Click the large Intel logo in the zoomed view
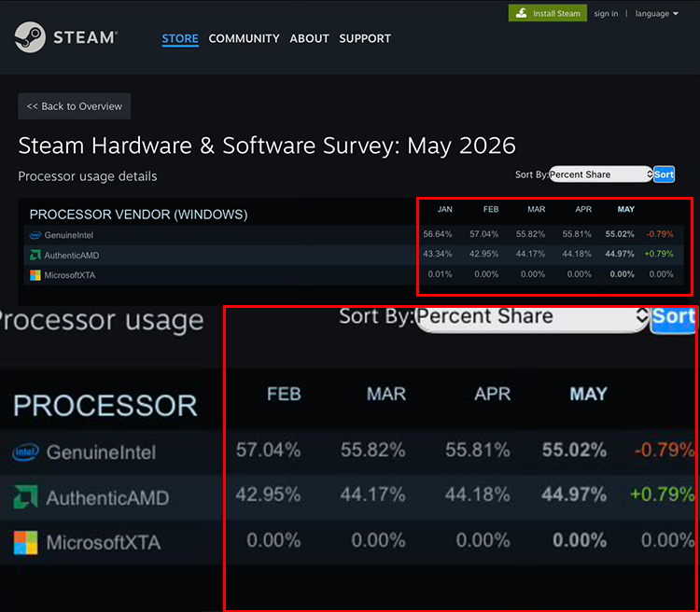 point(25,452)
